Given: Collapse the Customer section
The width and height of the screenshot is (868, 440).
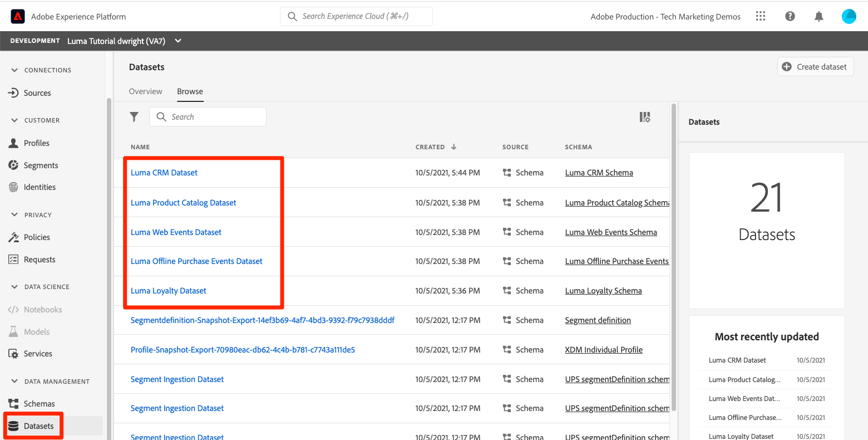Looking at the screenshot, I should [x=14, y=120].
